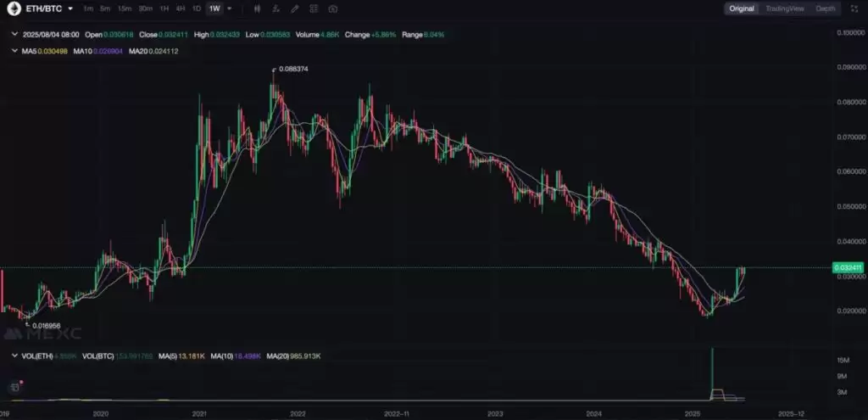Select the 1D timeframe
The height and width of the screenshot is (420, 868).
(197, 8)
